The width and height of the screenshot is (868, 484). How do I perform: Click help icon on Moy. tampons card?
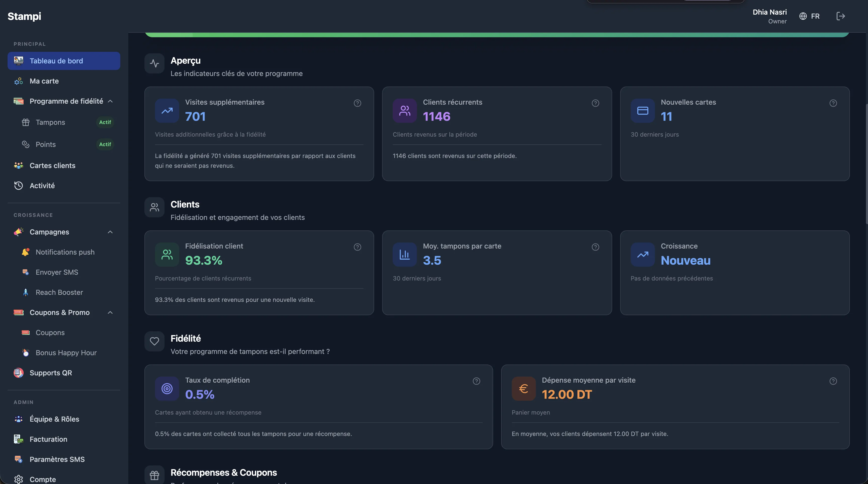tap(596, 247)
